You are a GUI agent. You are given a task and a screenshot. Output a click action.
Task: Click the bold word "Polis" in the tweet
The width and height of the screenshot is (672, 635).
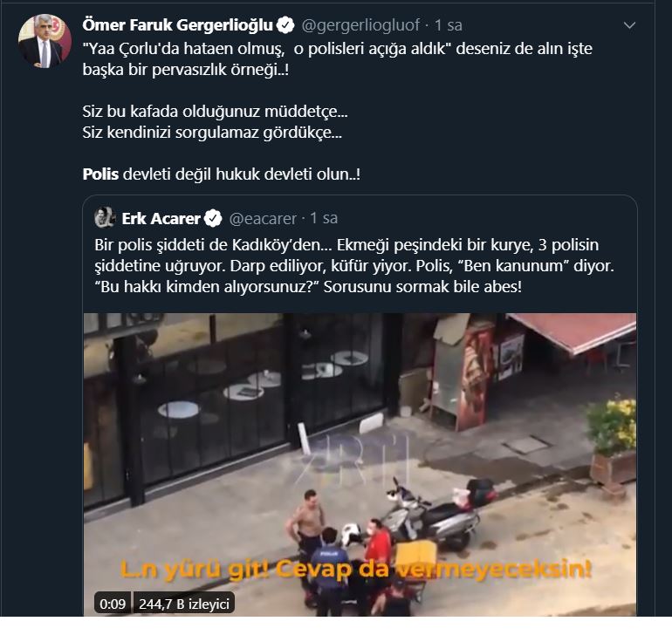100,174
